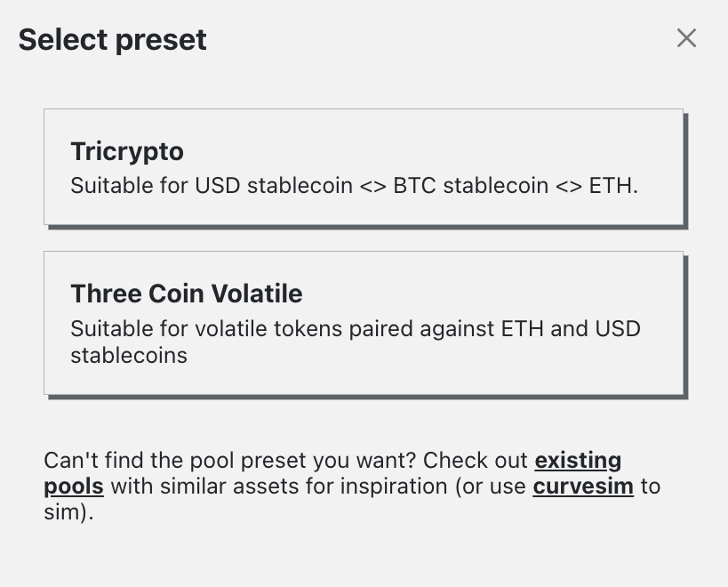Click the 'volatile tokens paired against ETH' description
The height and width of the screenshot is (587, 728).
point(369,329)
